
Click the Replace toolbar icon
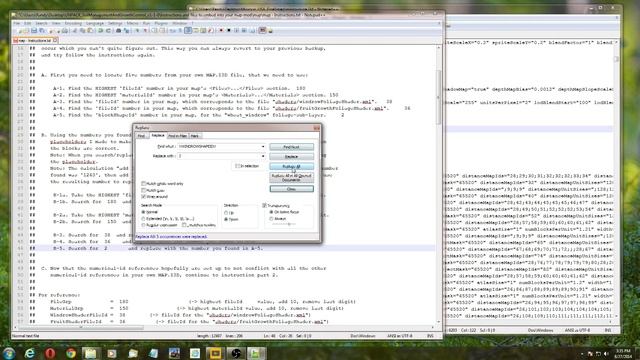(127, 31)
